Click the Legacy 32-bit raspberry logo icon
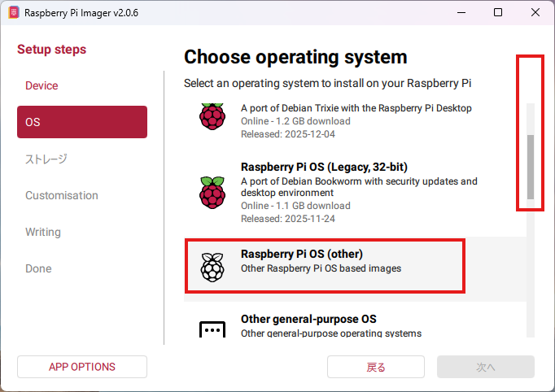This screenshot has height=392, width=555. (212, 192)
